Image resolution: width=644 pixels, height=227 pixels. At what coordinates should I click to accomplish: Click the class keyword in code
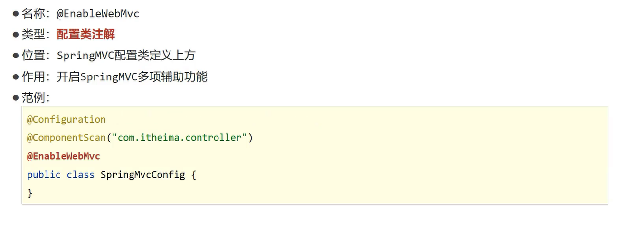(80, 175)
